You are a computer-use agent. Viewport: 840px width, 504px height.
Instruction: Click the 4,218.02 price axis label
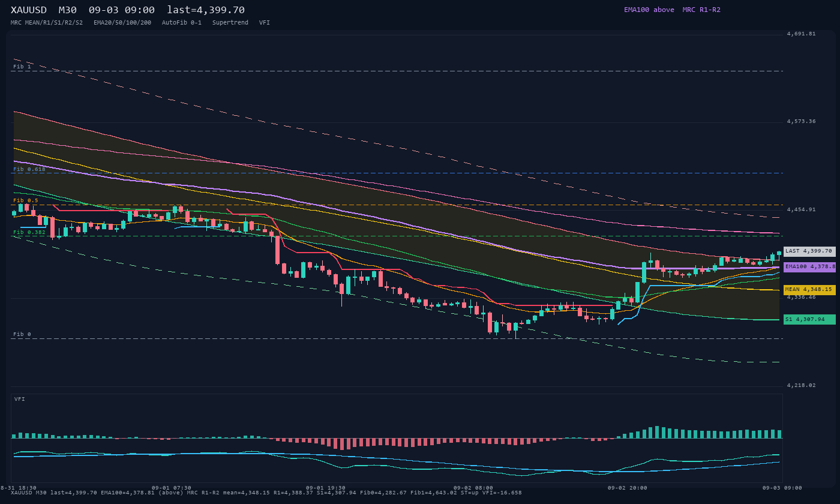(802, 386)
